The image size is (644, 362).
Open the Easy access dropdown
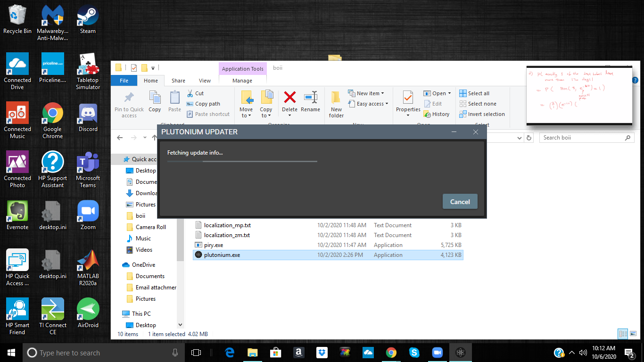(368, 104)
